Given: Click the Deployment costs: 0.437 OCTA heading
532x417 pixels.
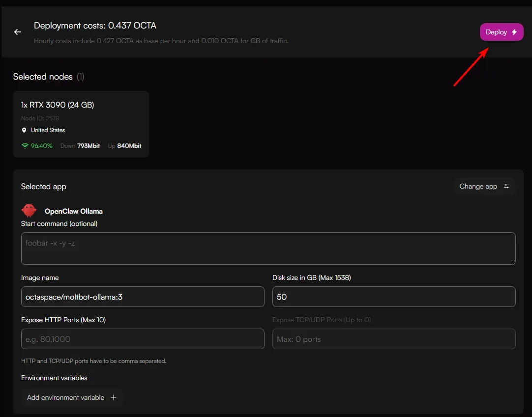Looking at the screenshot, I should coord(95,26).
